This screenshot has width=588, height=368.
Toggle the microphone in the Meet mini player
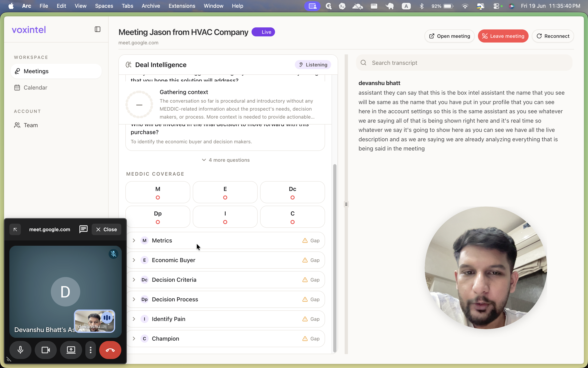point(20,350)
